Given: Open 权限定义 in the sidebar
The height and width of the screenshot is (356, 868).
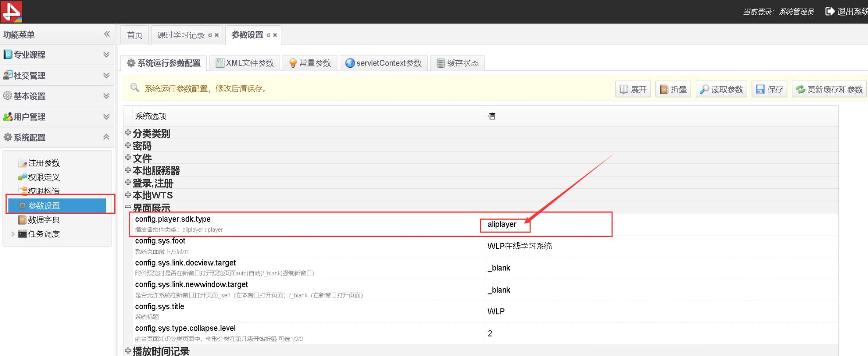Looking at the screenshot, I should (44, 177).
